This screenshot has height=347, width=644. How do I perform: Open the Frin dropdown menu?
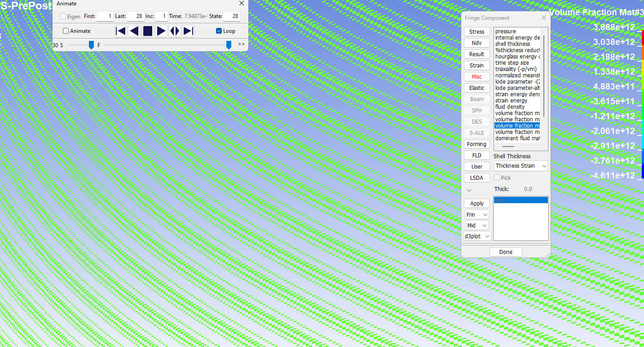[476, 215]
